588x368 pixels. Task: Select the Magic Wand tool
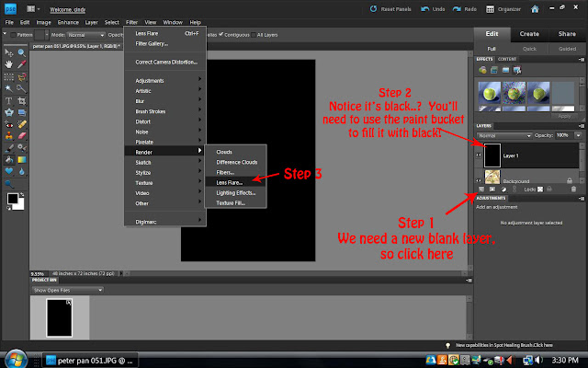tap(8, 88)
